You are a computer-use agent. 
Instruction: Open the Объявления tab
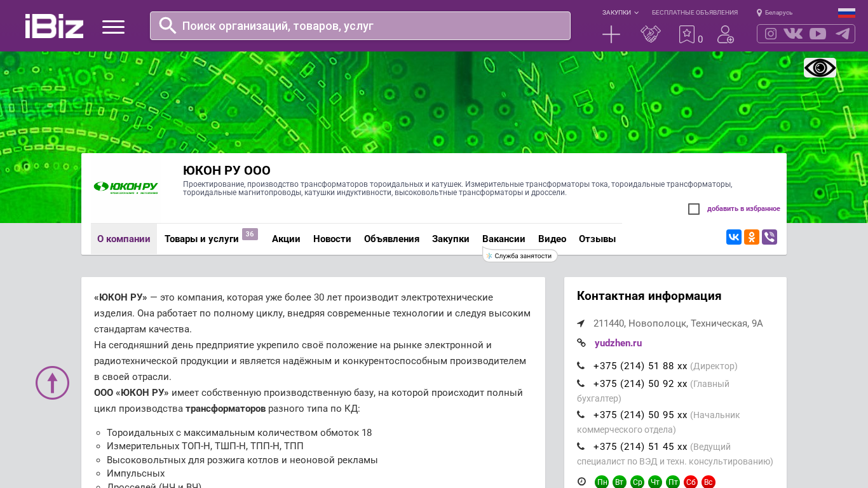point(391,239)
